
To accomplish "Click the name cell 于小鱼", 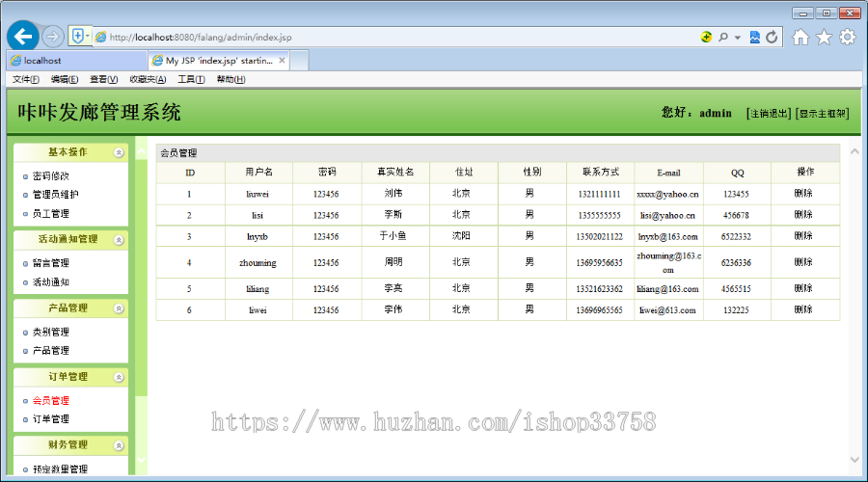I will pyautogui.click(x=393, y=236).
